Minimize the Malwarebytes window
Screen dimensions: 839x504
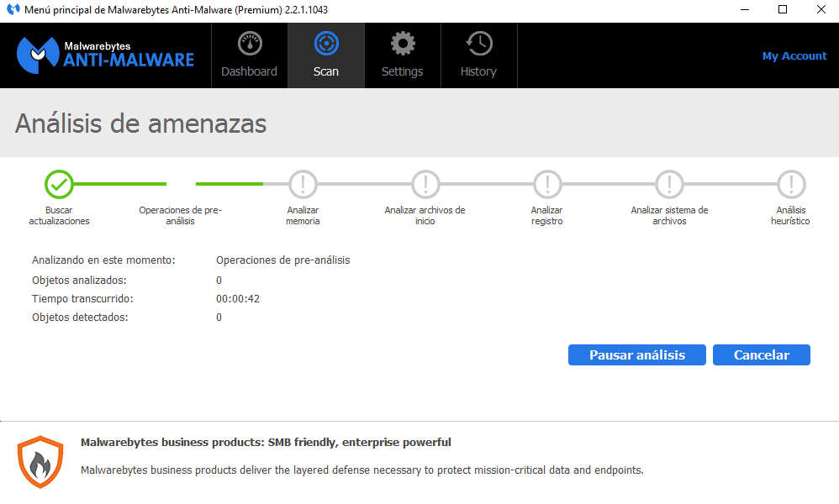[x=744, y=9]
